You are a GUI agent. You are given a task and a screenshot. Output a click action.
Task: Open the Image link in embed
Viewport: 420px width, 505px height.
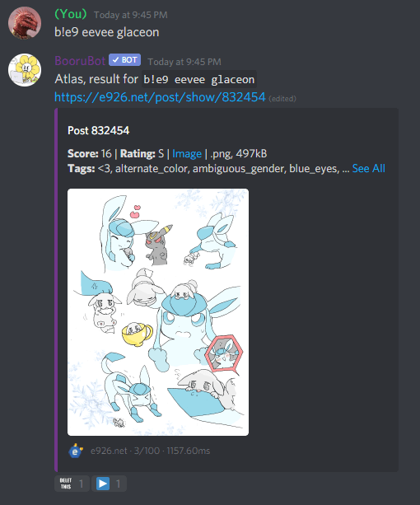187,153
